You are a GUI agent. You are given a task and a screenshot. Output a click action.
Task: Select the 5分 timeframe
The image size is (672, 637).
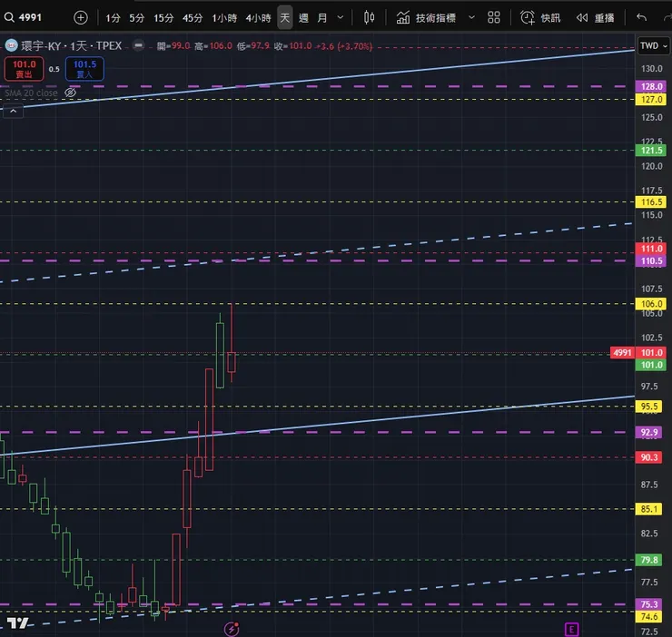point(137,18)
